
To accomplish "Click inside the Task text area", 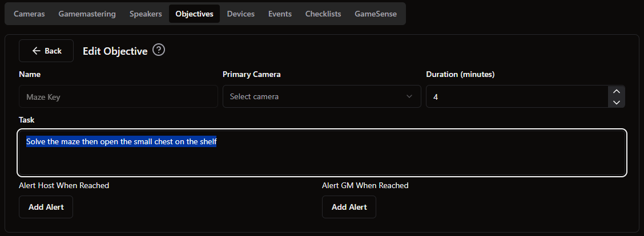I will [x=322, y=153].
